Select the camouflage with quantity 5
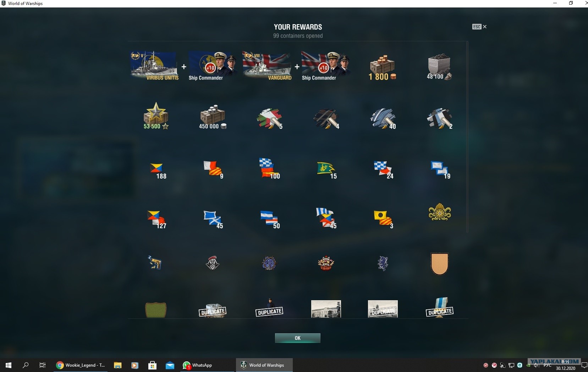Screen dimensions: 588x372 (x=270, y=118)
